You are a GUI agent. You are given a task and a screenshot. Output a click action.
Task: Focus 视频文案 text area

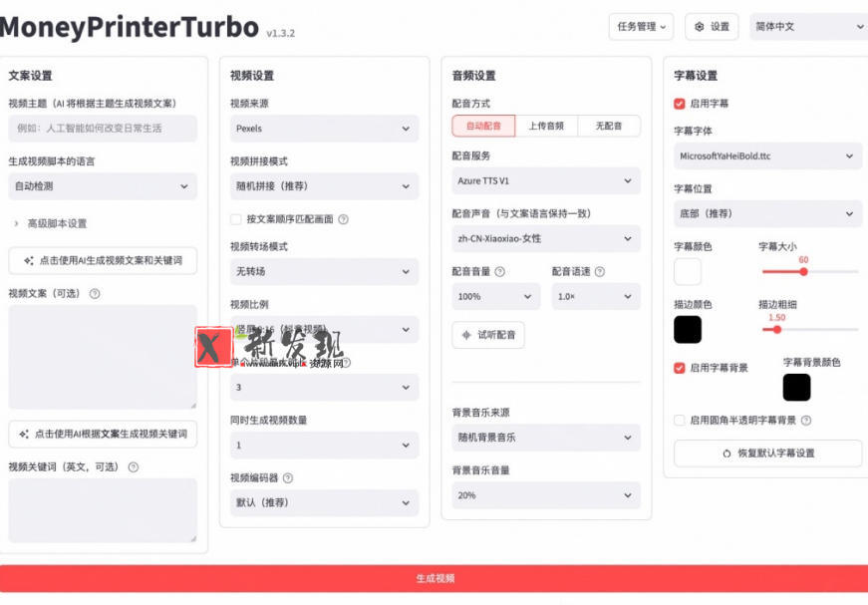103,357
